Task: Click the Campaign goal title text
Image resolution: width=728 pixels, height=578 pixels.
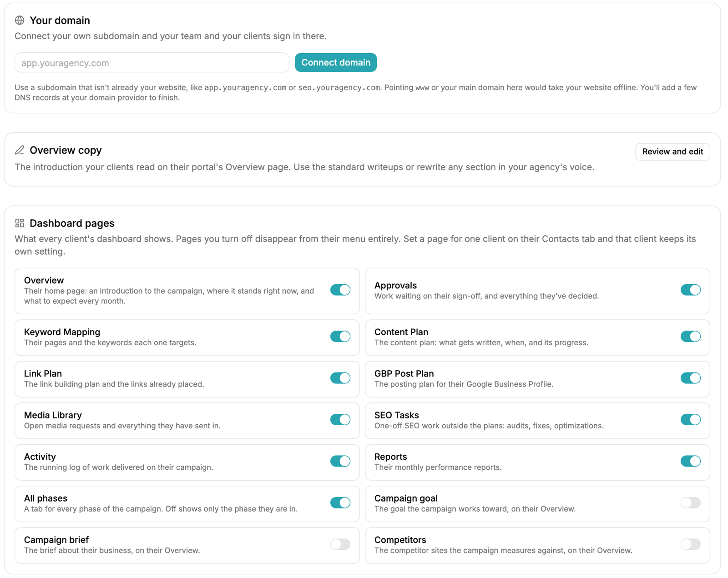Action: point(406,498)
